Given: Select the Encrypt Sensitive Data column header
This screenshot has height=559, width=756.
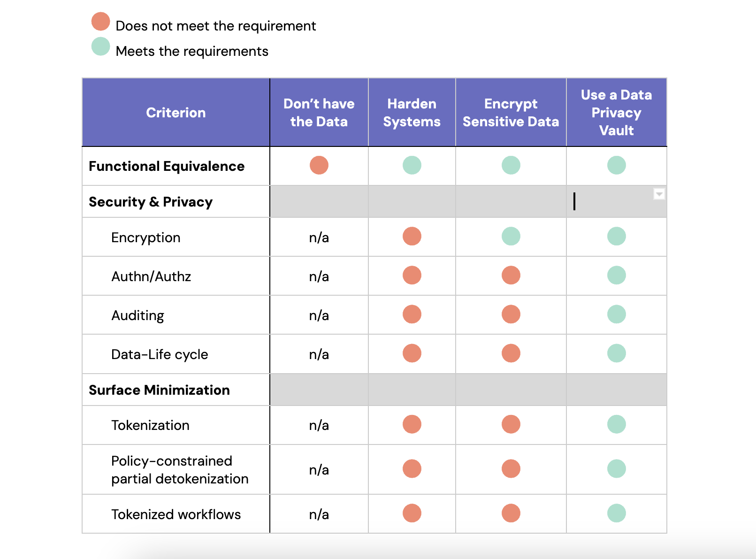Looking at the screenshot, I should tap(511, 113).
